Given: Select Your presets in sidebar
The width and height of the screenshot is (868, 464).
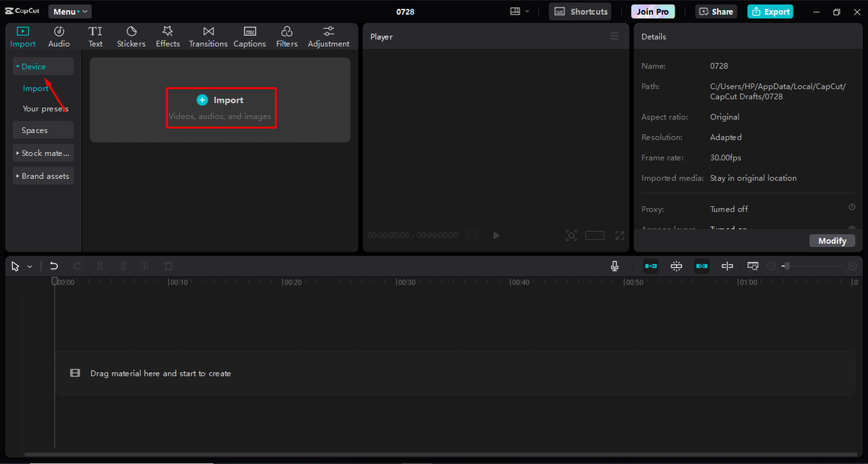Looking at the screenshot, I should pos(45,109).
